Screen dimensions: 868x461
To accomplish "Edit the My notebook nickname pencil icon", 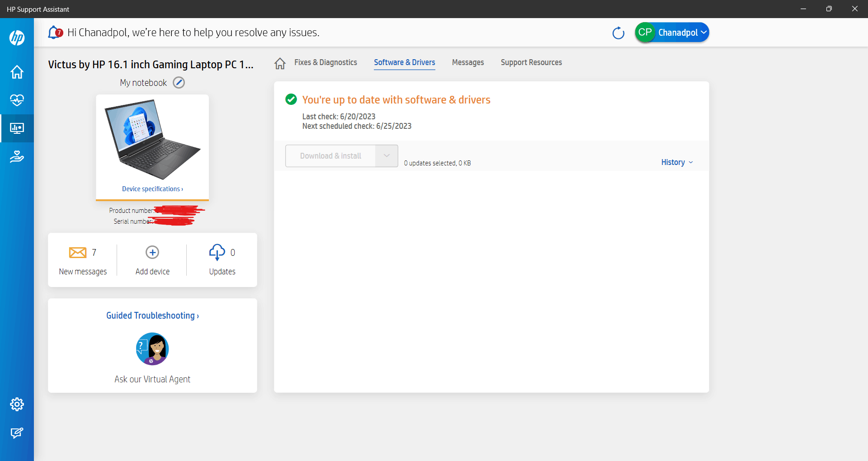I will point(179,83).
